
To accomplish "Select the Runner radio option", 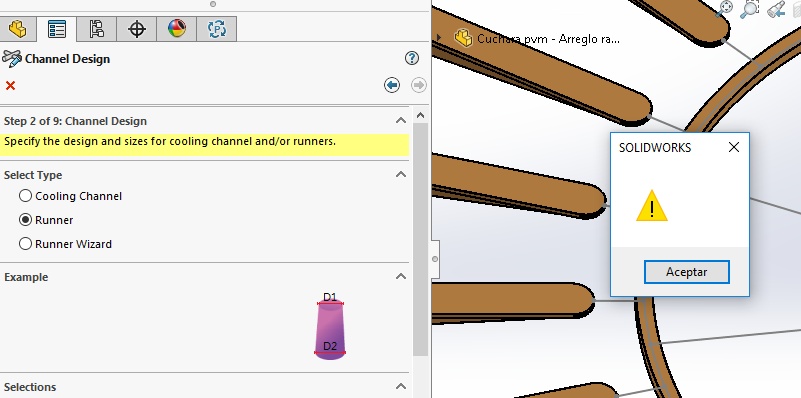I will click(25, 220).
